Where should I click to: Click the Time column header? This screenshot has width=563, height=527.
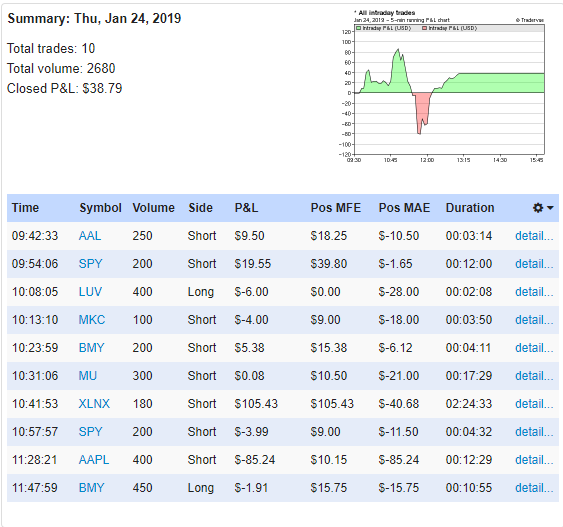click(25, 207)
